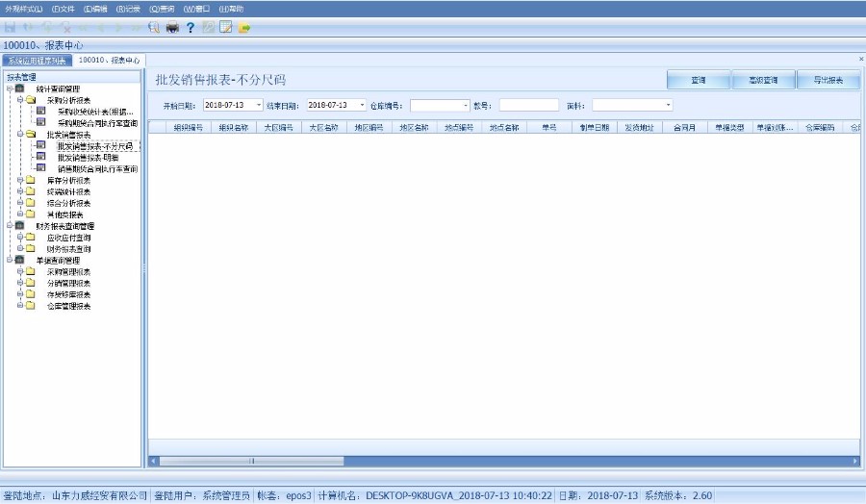Click the 大区名称 column header
Screen dimensions: 866x504
pyautogui.click(x=323, y=128)
